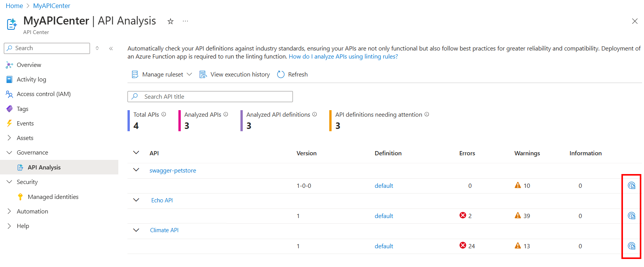Image resolution: width=644 pixels, height=267 pixels.
Task: Click the warning icon in the Climate API row
Action: point(518,246)
